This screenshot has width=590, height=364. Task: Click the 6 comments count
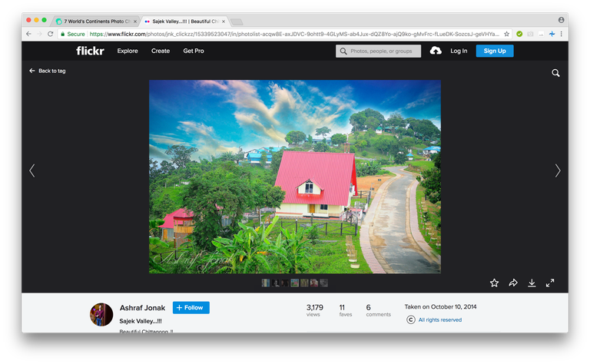[378, 310]
